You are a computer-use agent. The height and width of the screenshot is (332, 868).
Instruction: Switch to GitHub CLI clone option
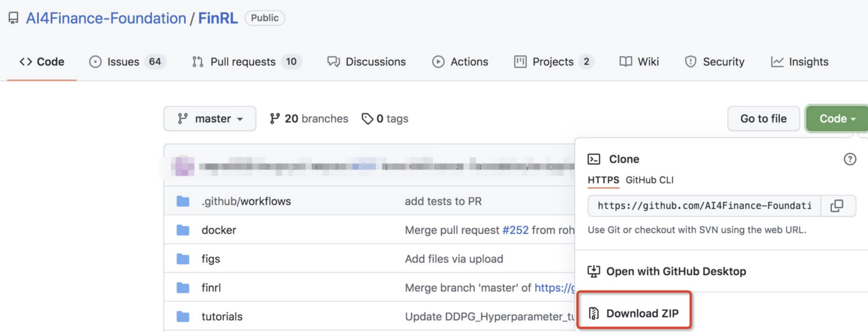(649, 180)
